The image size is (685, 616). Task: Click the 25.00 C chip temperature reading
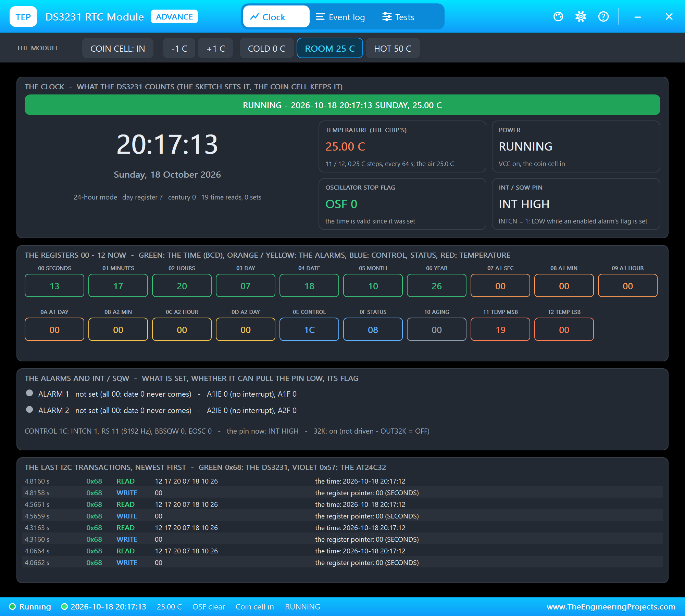click(345, 146)
